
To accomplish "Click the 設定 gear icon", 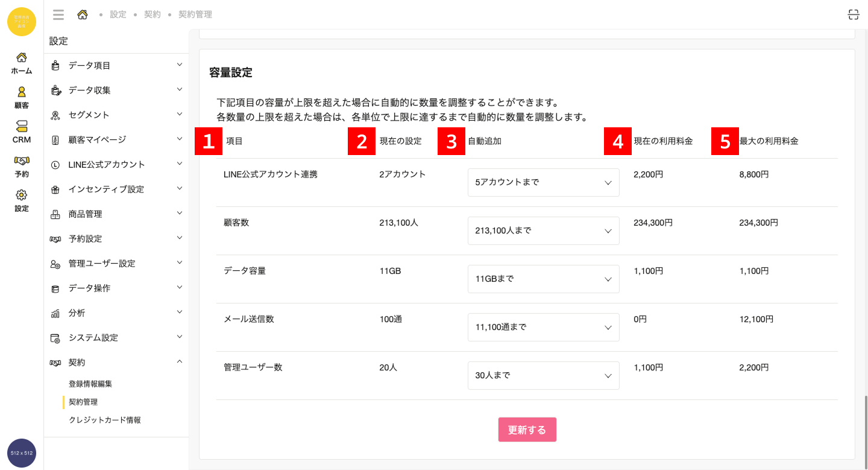I will click(x=21, y=200).
